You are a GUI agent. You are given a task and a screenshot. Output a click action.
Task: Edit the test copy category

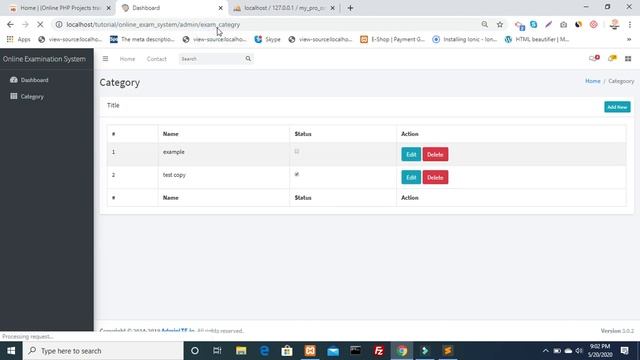(411, 177)
